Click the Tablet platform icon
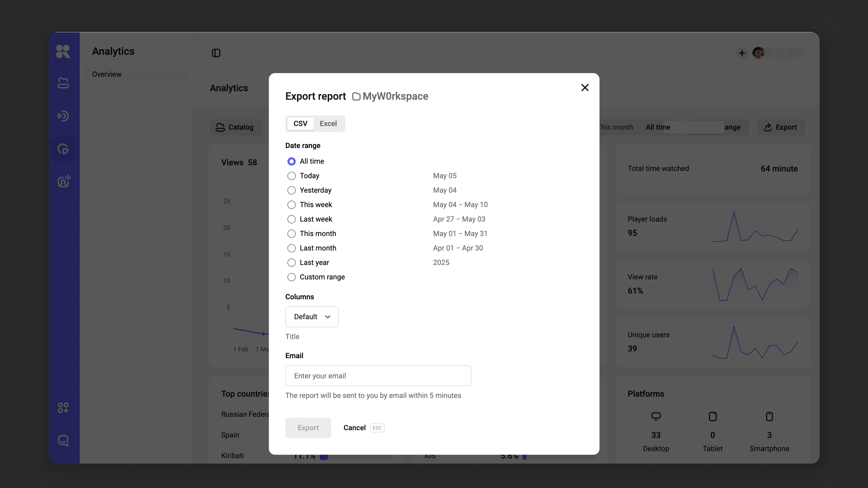The height and width of the screenshot is (488, 868). coord(713,416)
